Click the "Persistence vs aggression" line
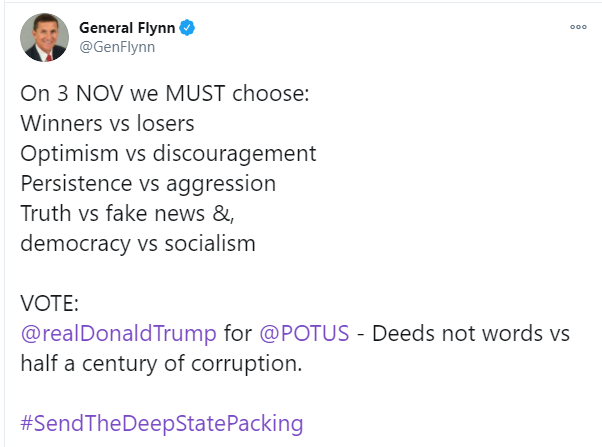 click(x=148, y=184)
